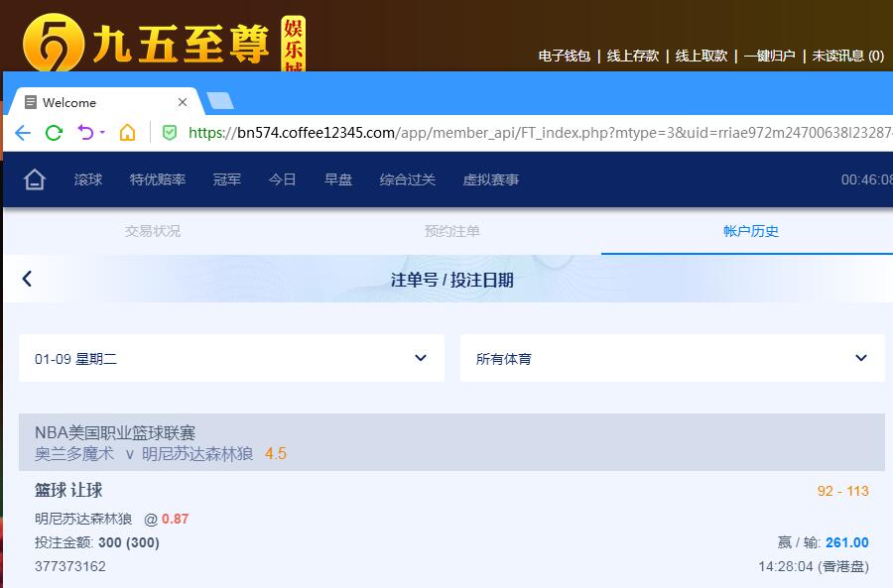The height and width of the screenshot is (588, 893).
Task: Switch to the 交易状况 tab
Action: (x=153, y=231)
